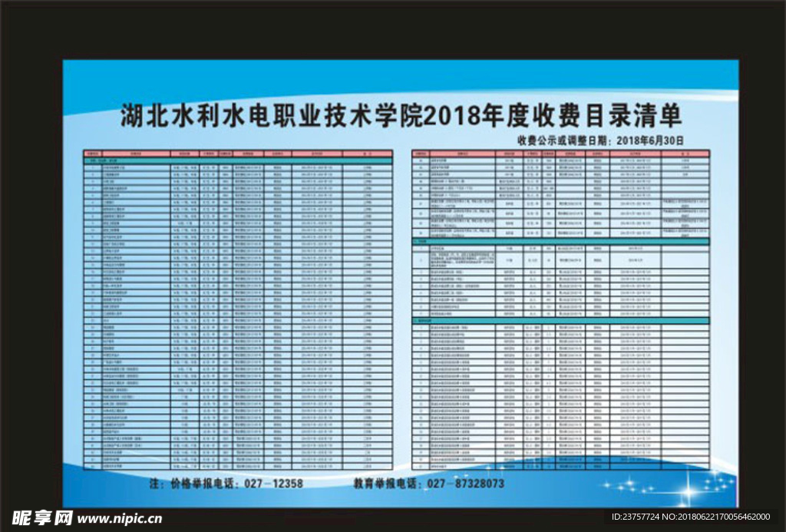Click the education report phone 027-87328073
Screen dimensions: 786x532
click(x=465, y=484)
